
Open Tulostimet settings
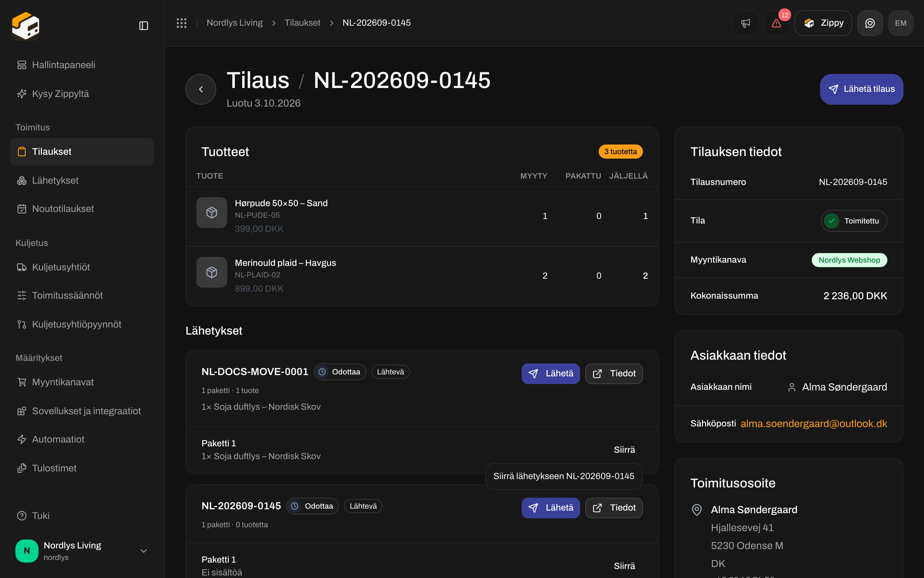coord(82,468)
